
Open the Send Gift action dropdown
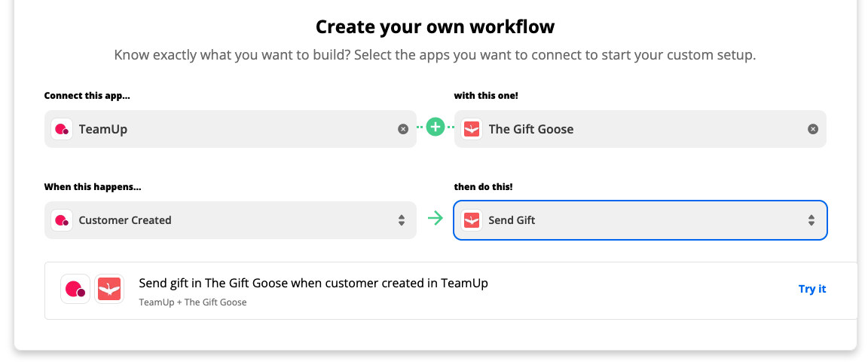[640, 220]
